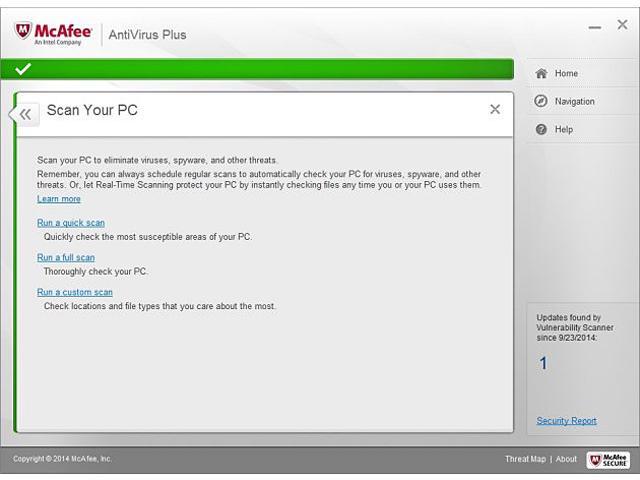Start Run a quick scan
Image resolution: width=640 pixels, height=480 pixels.
[x=71, y=223]
